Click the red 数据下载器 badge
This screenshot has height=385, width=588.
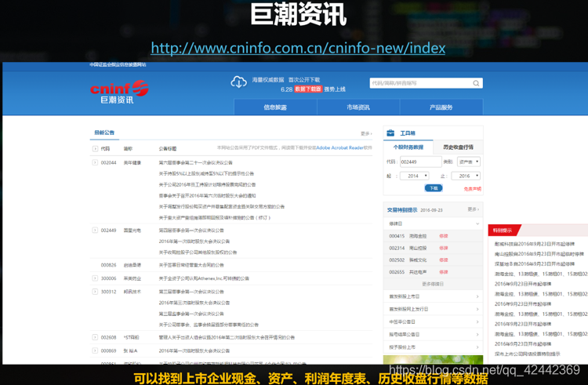pos(308,89)
